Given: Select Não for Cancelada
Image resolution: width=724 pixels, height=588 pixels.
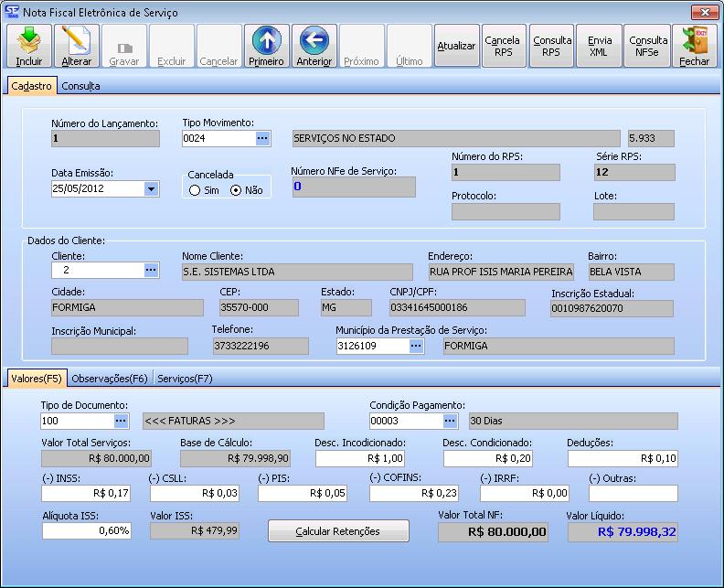Looking at the screenshot, I should [236, 190].
